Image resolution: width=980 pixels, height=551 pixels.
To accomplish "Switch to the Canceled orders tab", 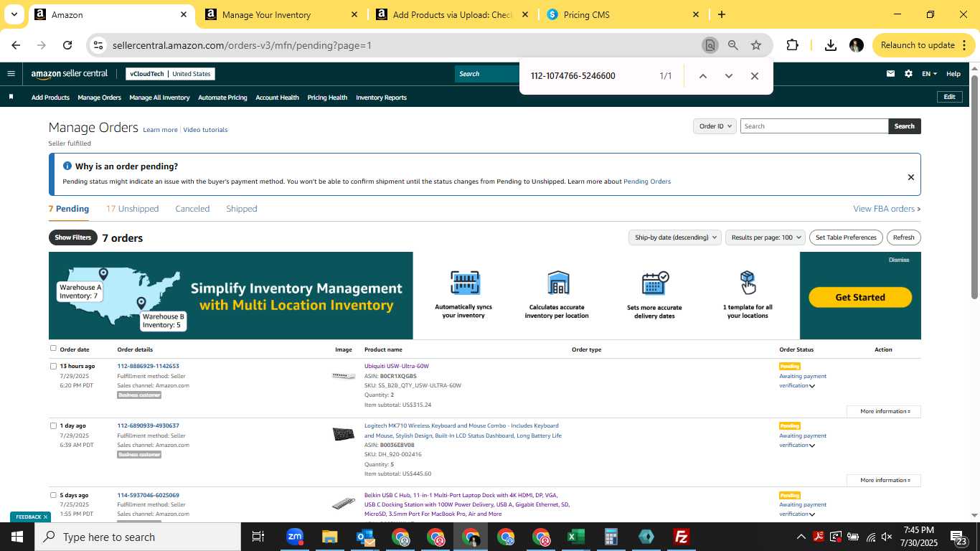I will 192,209.
